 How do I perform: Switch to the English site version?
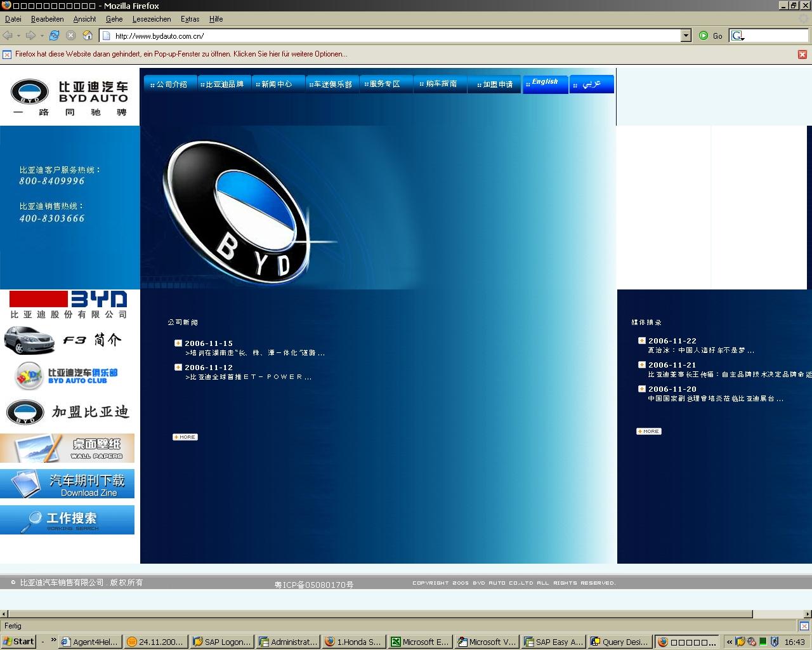pyautogui.click(x=545, y=83)
